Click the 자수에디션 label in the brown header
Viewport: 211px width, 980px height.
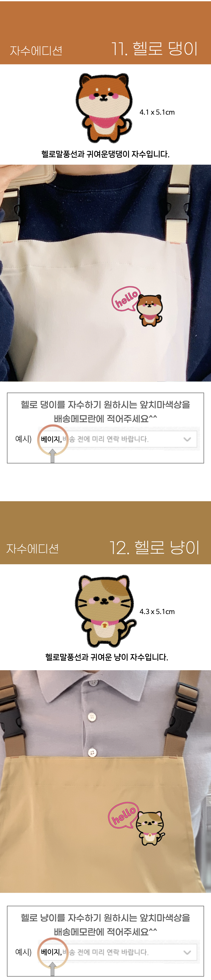point(32,549)
